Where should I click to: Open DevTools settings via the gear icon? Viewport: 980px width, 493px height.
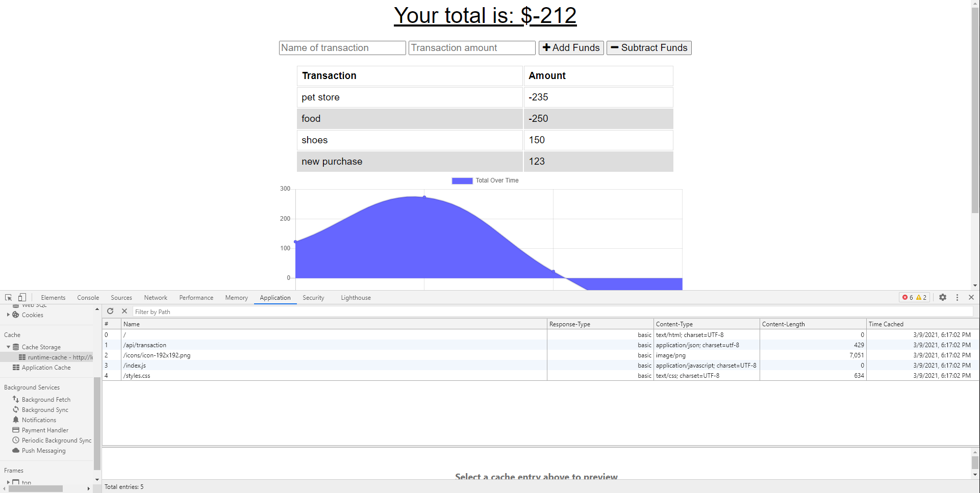(x=943, y=297)
